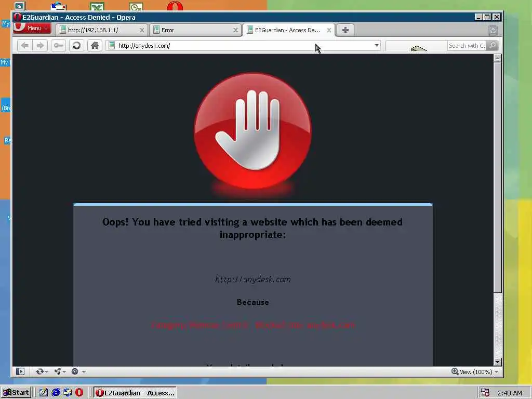This screenshot has width=532, height=399.
Task: Go to the home page
Action: click(x=95, y=46)
